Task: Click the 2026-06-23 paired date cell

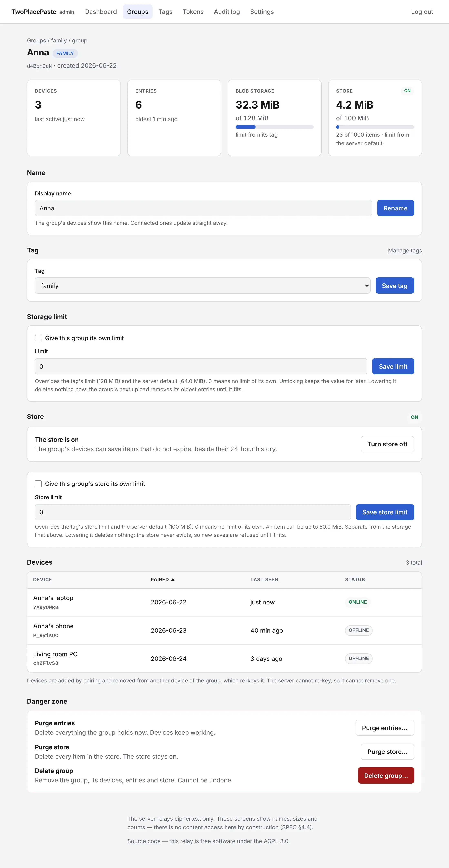Action: 169,630
